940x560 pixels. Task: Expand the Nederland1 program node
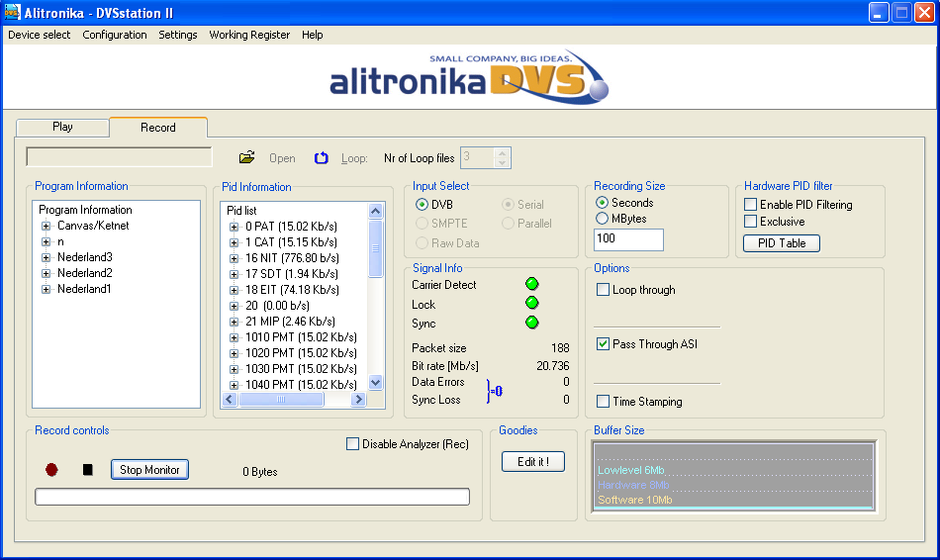click(x=46, y=289)
